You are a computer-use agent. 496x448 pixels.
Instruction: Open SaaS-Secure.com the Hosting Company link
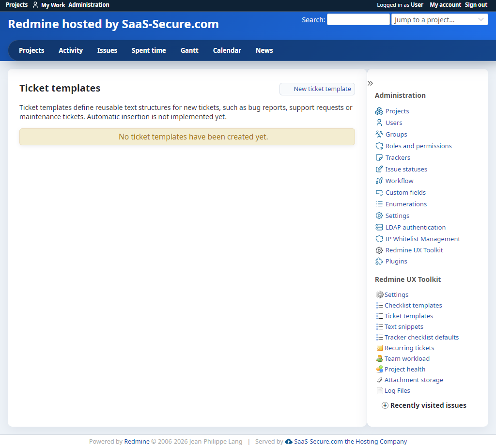(x=351, y=441)
